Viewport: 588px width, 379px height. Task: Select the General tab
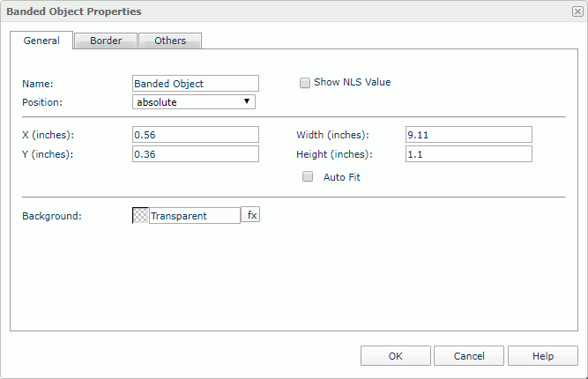(41, 41)
